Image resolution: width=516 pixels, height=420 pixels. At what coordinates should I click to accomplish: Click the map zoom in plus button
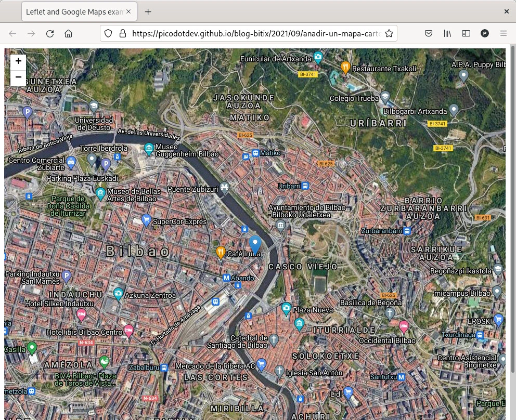tap(18, 61)
